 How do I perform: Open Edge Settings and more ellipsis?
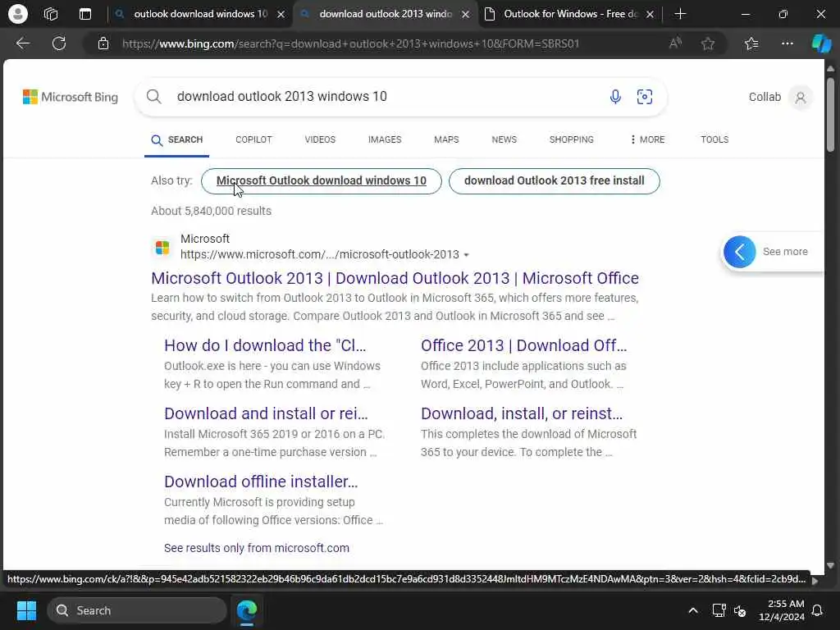[787, 43]
